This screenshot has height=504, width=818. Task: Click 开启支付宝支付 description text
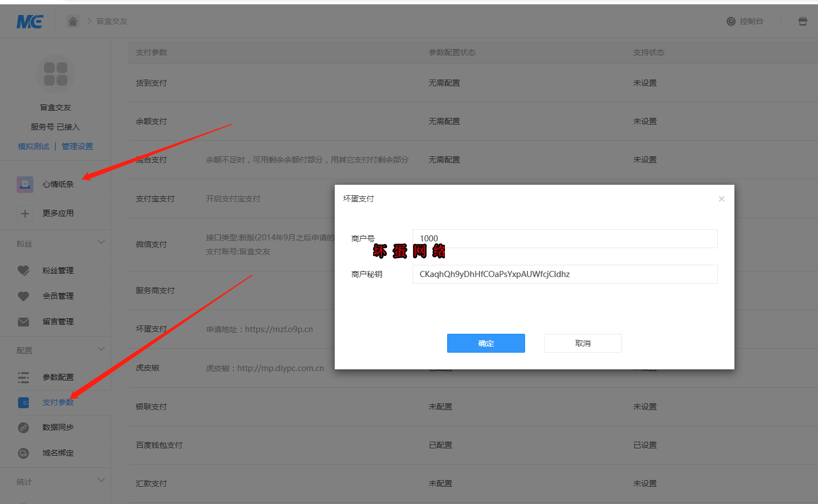pos(233,199)
